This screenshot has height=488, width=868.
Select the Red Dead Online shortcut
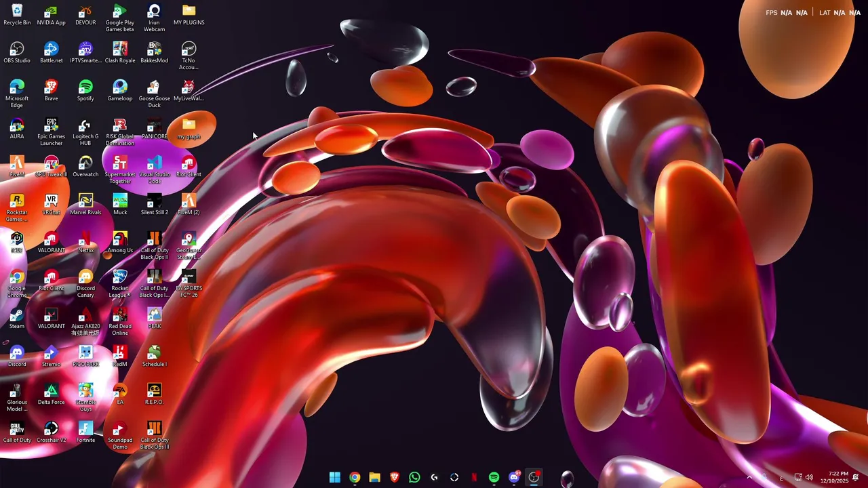pos(120,322)
